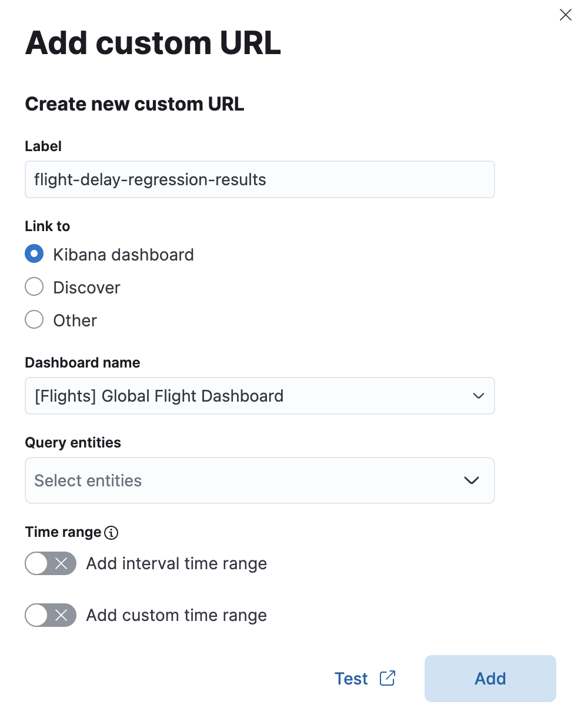Test the custom URL
This screenshot has width=581, height=728.
click(351, 678)
